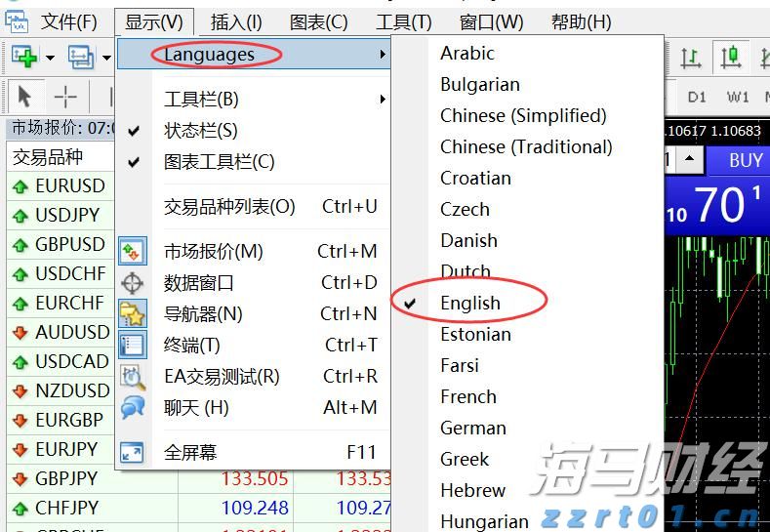The height and width of the screenshot is (532, 770).
Task: Click the Strategy Tester magnifier icon
Action: (x=132, y=377)
